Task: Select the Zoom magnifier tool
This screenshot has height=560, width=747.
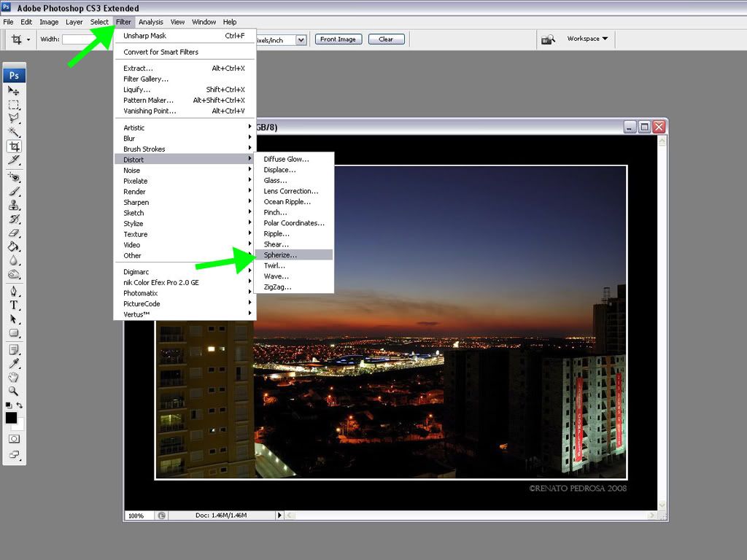Action: click(14, 391)
